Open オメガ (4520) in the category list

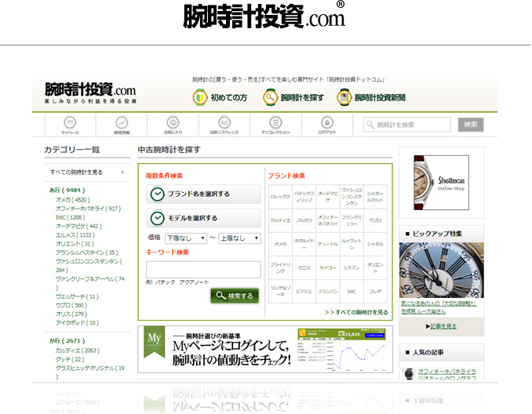click(x=73, y=200)
